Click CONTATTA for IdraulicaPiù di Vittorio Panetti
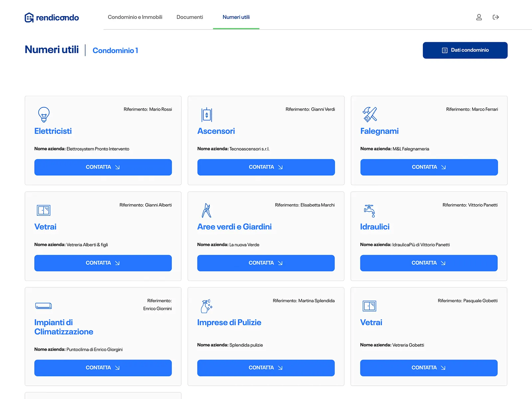The image size is (532, 399). coord(429,263)
